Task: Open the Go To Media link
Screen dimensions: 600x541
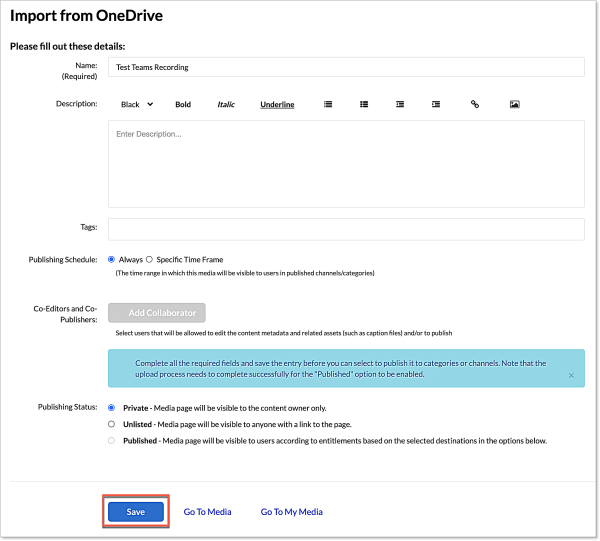Action: [x=207, y=512]
